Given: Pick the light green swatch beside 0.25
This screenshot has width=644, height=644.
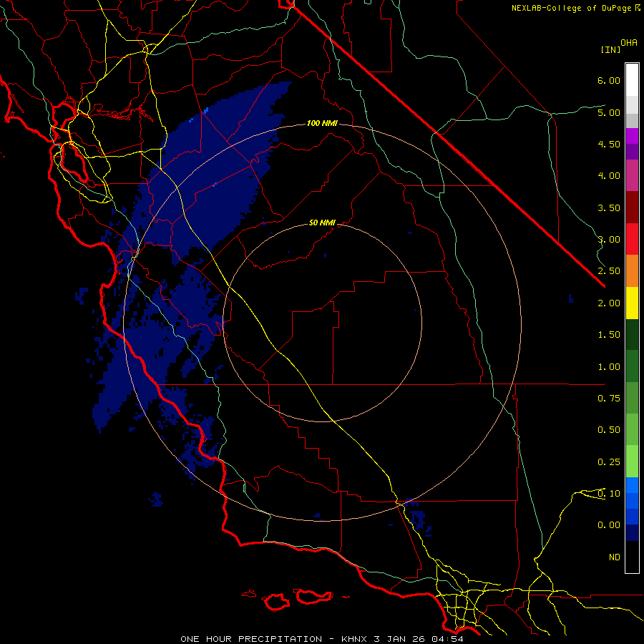Looking at the screenshot, I should [x=632, y=462].
